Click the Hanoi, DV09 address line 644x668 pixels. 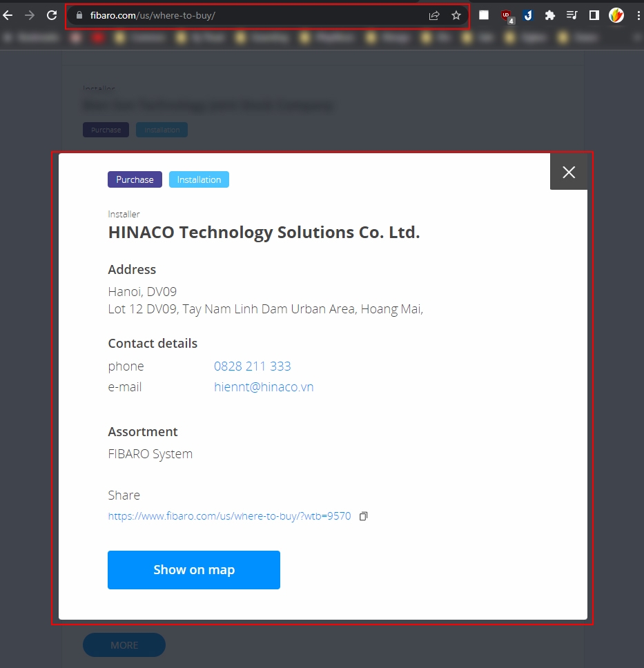142,291
